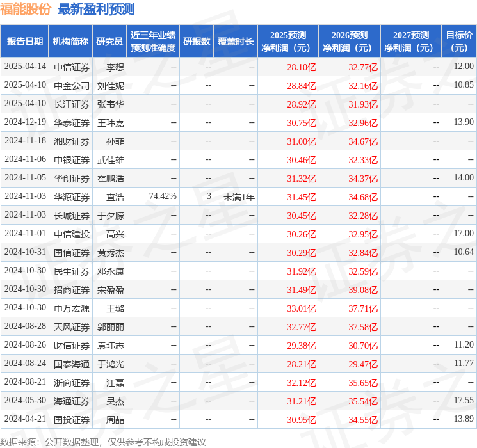Click the target price 11.20
Screen dimensions: 477x448
[x=464, y=344]
